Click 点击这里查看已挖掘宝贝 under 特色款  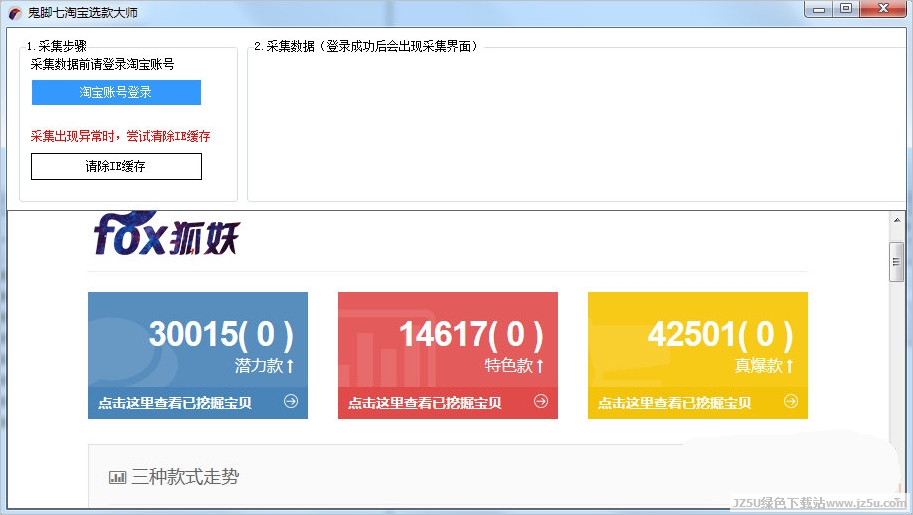[x=424, y=403]
